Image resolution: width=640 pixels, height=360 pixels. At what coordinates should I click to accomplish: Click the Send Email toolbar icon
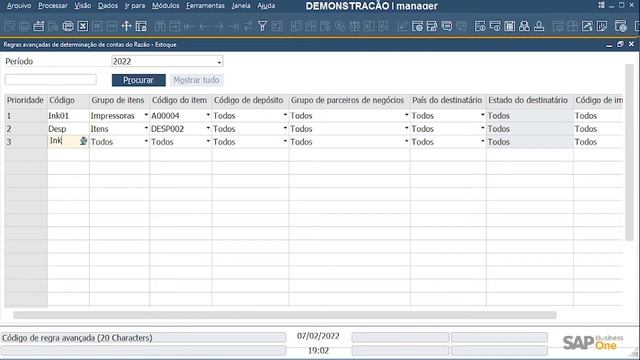pyautogui.click(x=39, y=26)
